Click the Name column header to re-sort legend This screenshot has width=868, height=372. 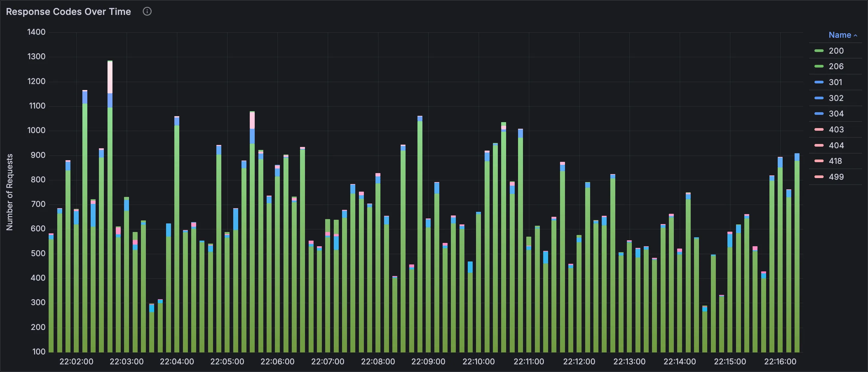tap(840, 35)
